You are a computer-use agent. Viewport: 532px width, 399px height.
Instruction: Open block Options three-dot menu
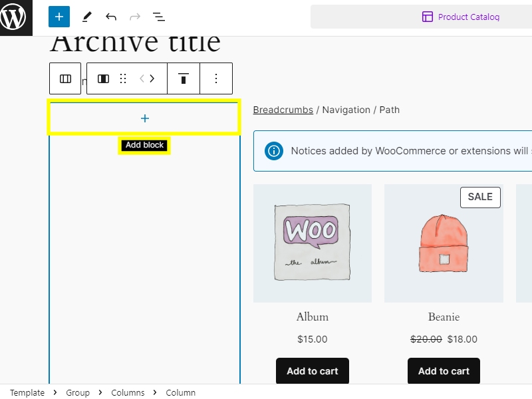click(215, 78)
